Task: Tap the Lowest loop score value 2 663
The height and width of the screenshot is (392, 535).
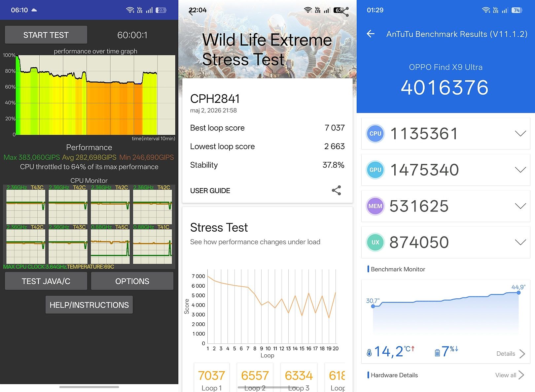Action: [x=334, y=146]
